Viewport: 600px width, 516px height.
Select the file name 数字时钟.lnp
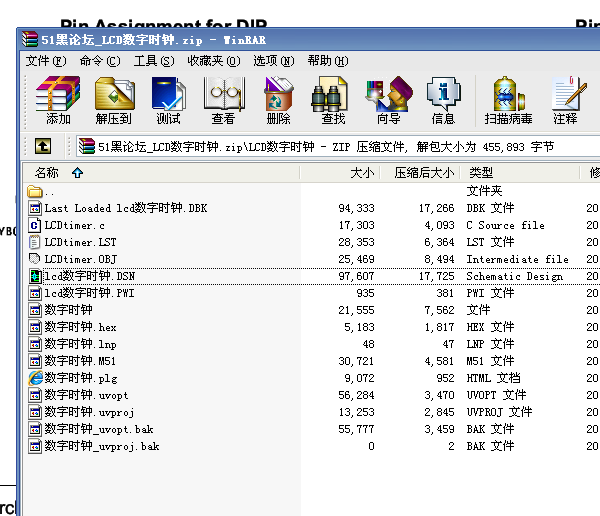[x=80, y=344]
